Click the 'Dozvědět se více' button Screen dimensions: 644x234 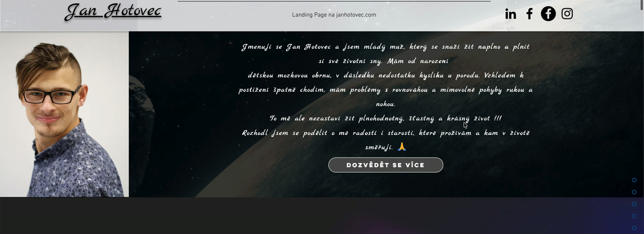(x=385, y=165)
